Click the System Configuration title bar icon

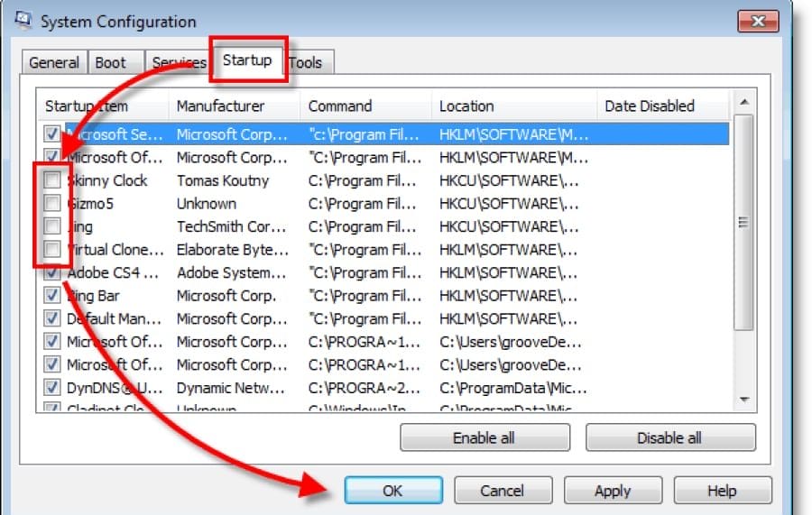pos(23,21)
